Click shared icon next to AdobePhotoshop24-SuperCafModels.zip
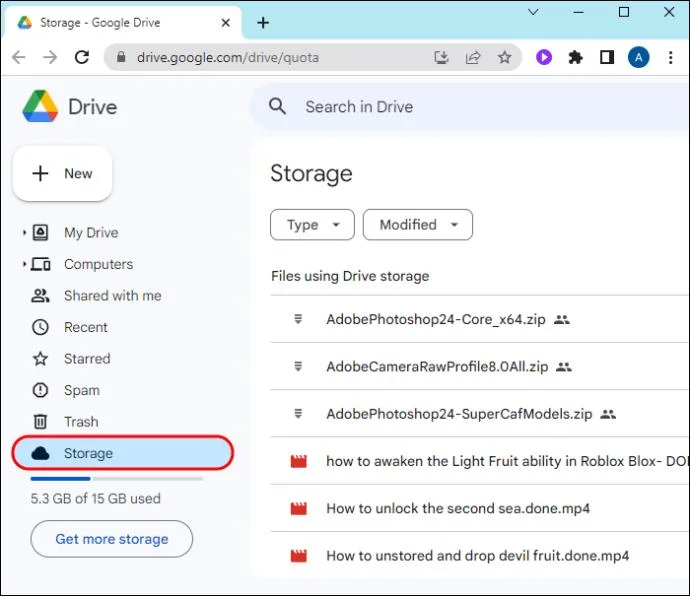 click(x=608, y=414)
